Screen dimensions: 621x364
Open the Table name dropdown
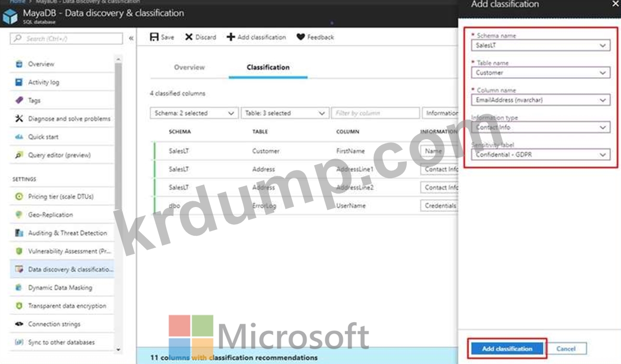[541, 73]
